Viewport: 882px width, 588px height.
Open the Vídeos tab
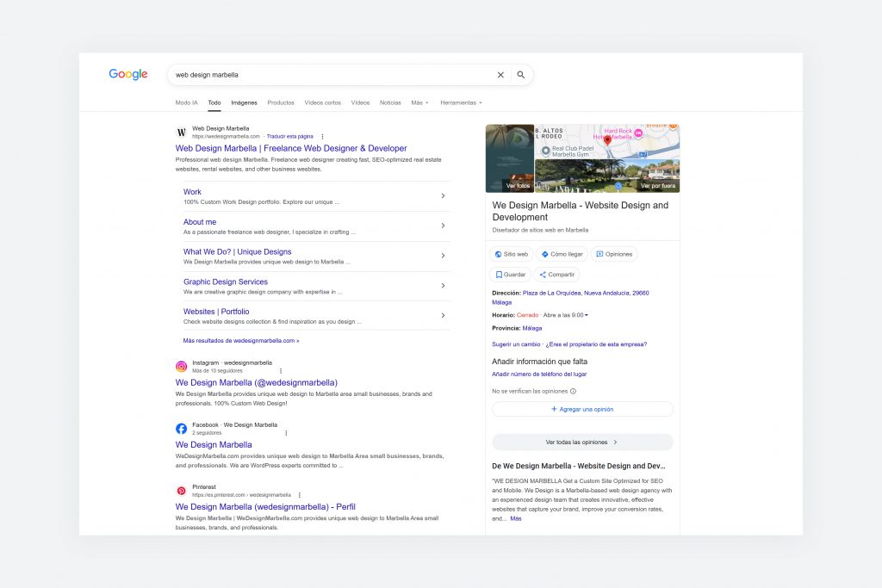click(360, 102)
